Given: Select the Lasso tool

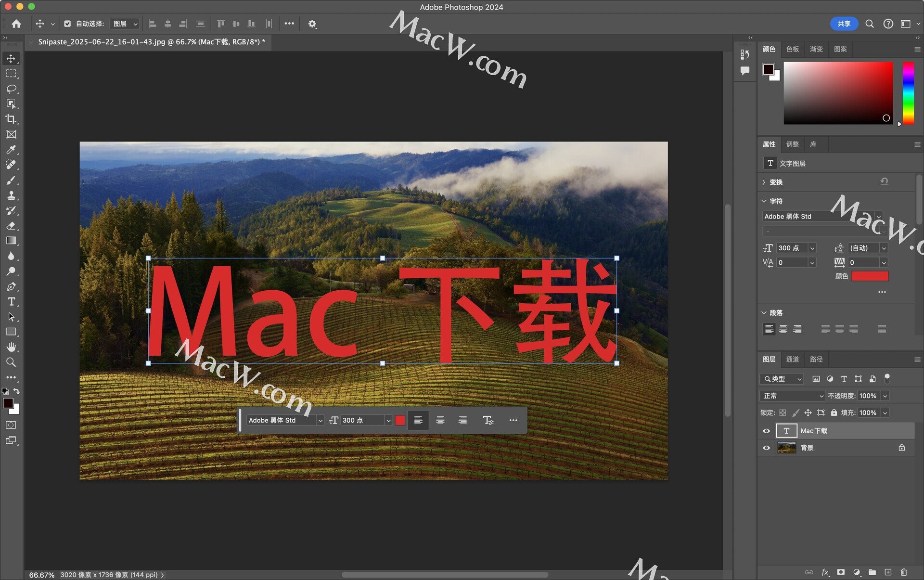Looking at the screenshot, I should [11, 89].
